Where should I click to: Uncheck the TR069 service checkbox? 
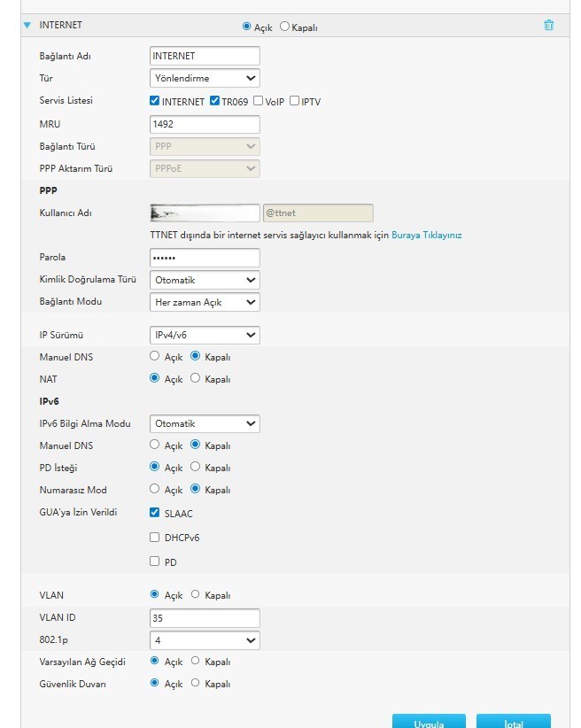214,101
